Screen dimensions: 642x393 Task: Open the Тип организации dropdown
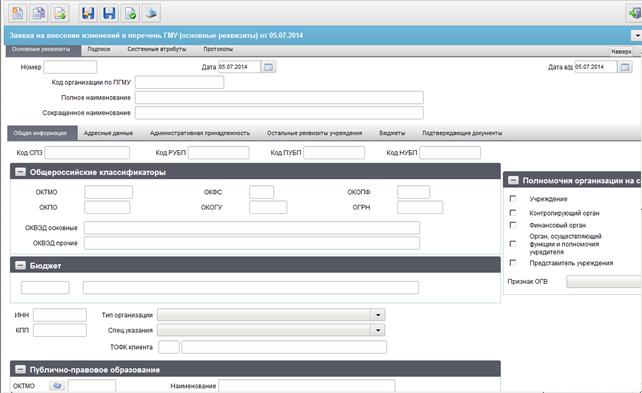[378, 315]
